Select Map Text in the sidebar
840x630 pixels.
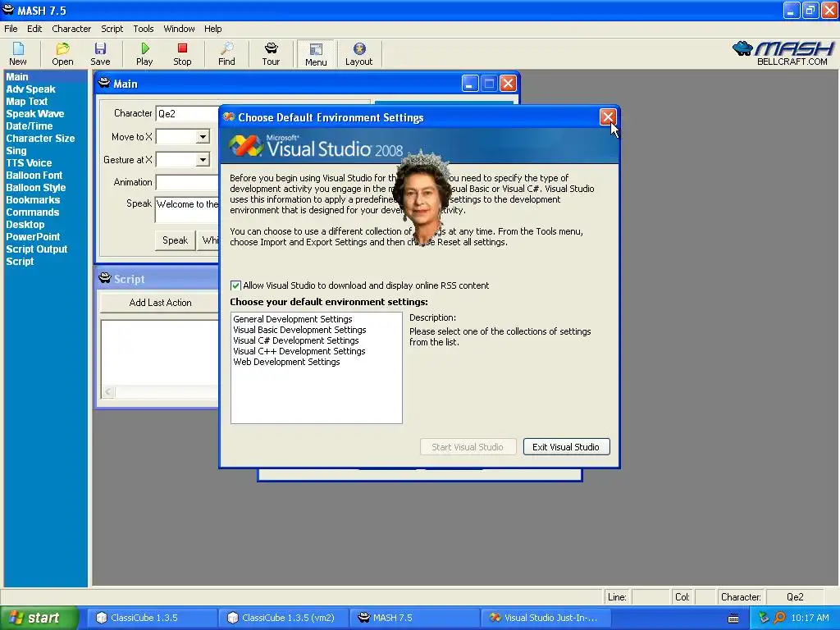(x=27, y=101)
